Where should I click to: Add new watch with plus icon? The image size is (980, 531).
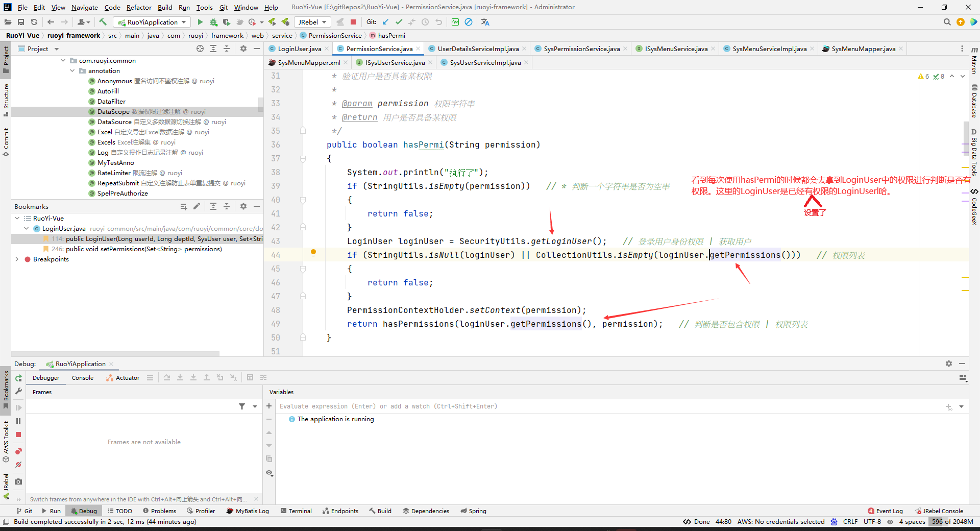click(x=269, y=406)
